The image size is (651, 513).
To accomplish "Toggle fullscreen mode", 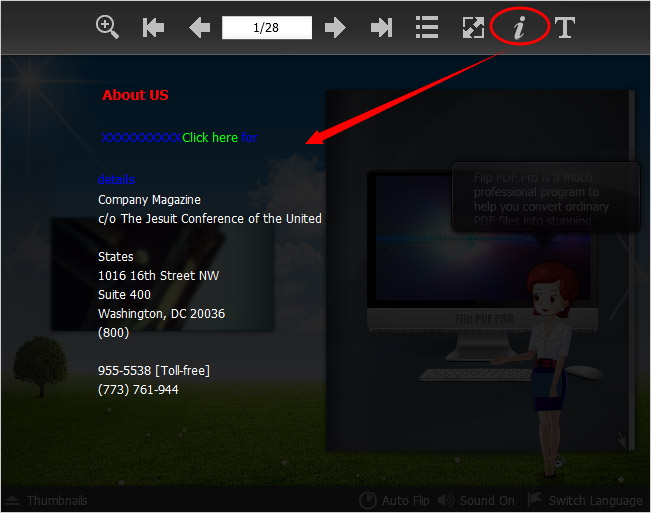I will click(473, 28).
